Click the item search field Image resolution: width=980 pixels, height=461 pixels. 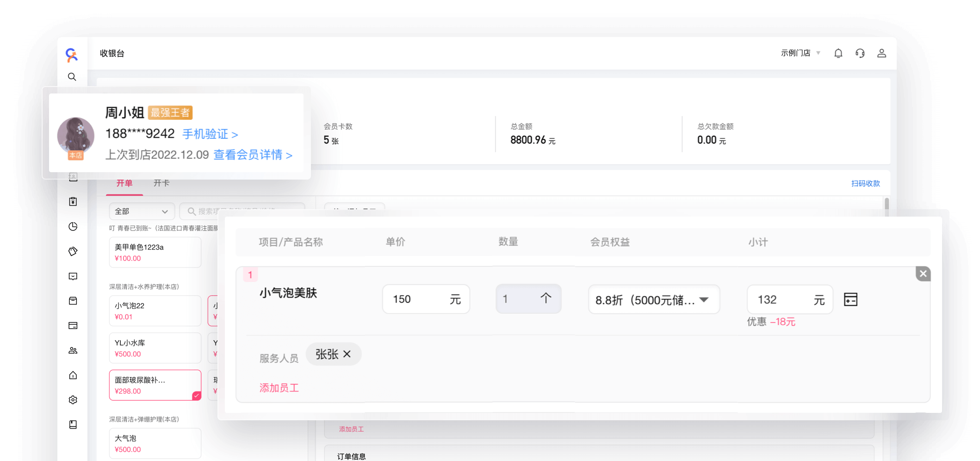pos(242,212)
